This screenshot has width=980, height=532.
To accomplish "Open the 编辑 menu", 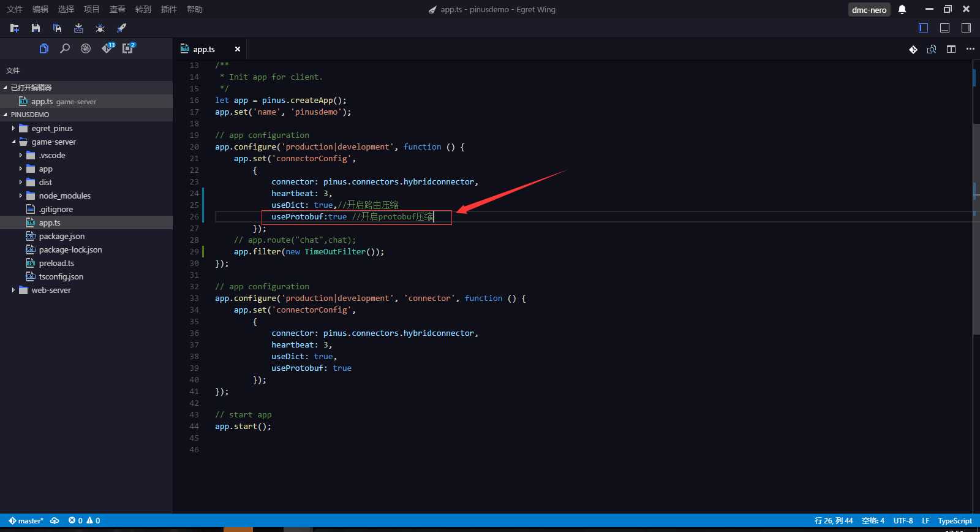I will pos(40,9).
